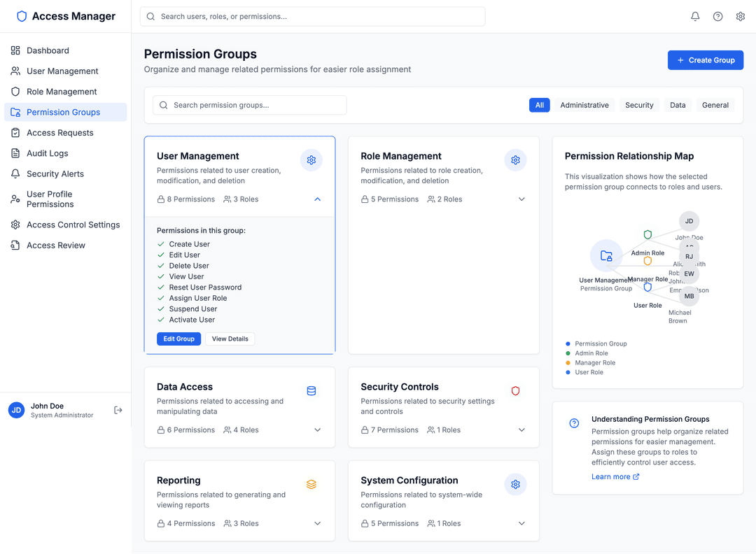Click the Security Controls shield icon
The width and height of the screenshot is (756, 554).
point(515,391)
